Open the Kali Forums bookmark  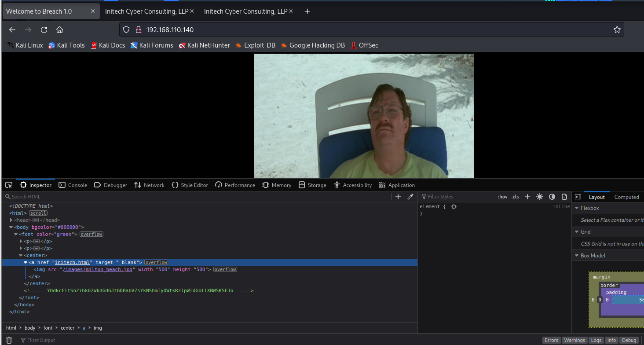point(152,45)
